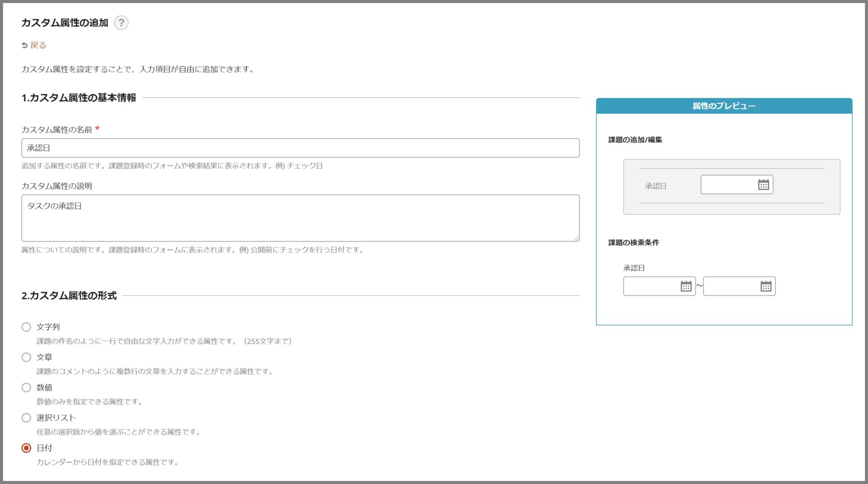Open calendar icon in 課題の追加/編集 preview
The width and height of the screenshot is (868, 484).
[763, 185]
